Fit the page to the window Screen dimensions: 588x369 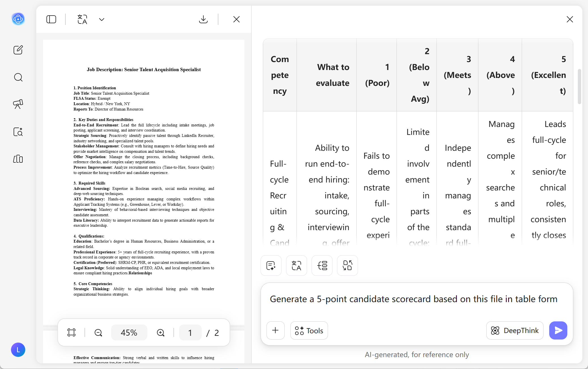(x=71, y=332)
